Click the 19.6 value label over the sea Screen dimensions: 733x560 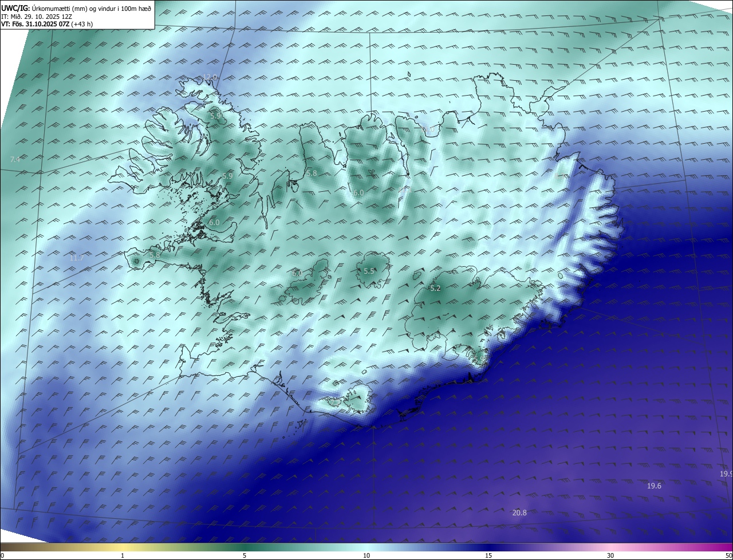pos(654,486)
